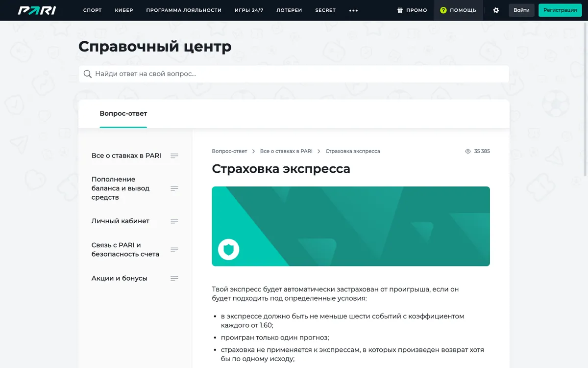The height and width of the screenshot is (368, 588).
Task: Click Вопрос-ответ breadcrumb link
Action: pos(229,151)
